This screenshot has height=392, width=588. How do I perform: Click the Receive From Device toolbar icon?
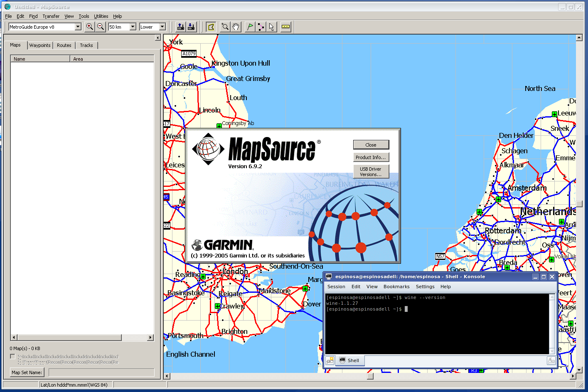point(191,27)
